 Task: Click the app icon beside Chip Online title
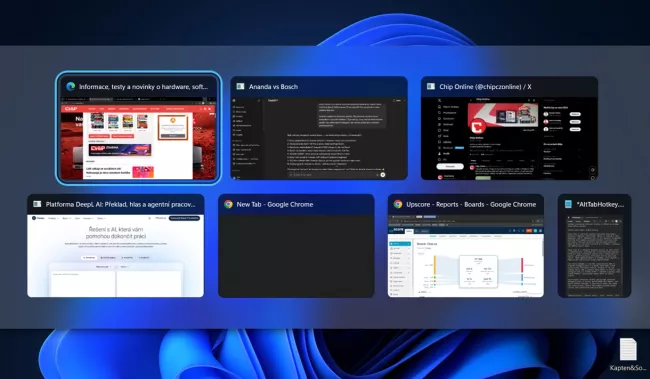click(431, 86)
